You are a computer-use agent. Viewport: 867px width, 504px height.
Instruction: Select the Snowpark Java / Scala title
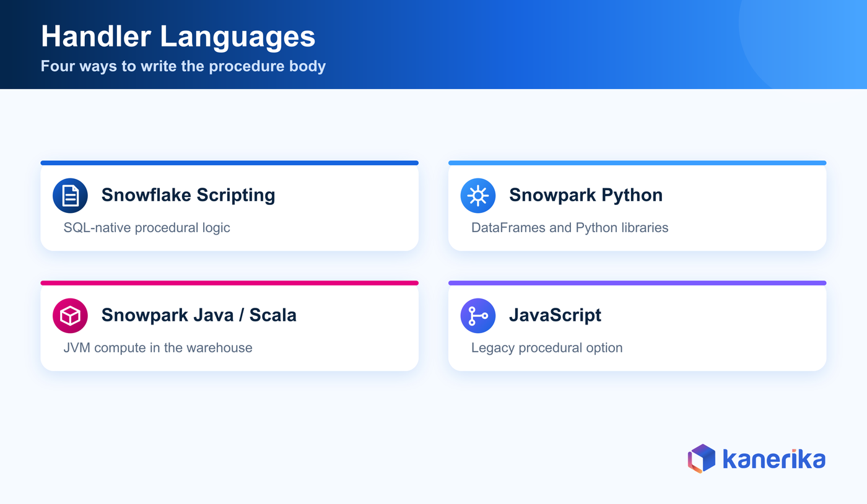click(199, 315)
